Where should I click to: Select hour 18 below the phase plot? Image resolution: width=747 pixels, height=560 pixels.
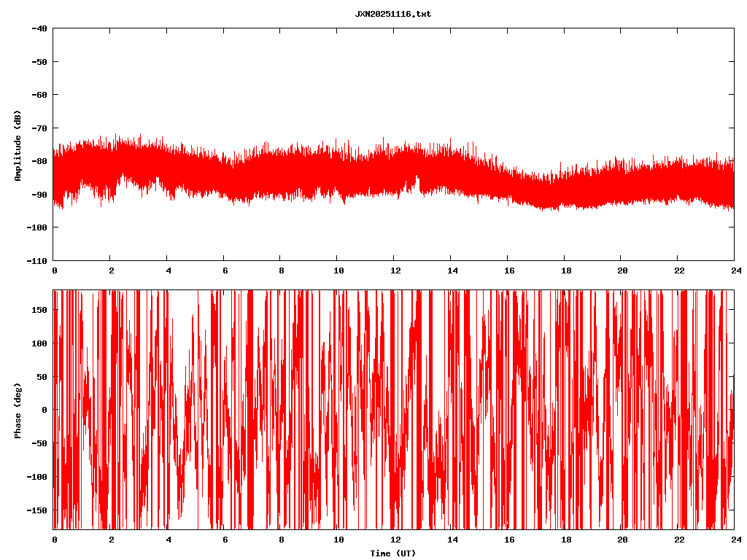[563, 540]
